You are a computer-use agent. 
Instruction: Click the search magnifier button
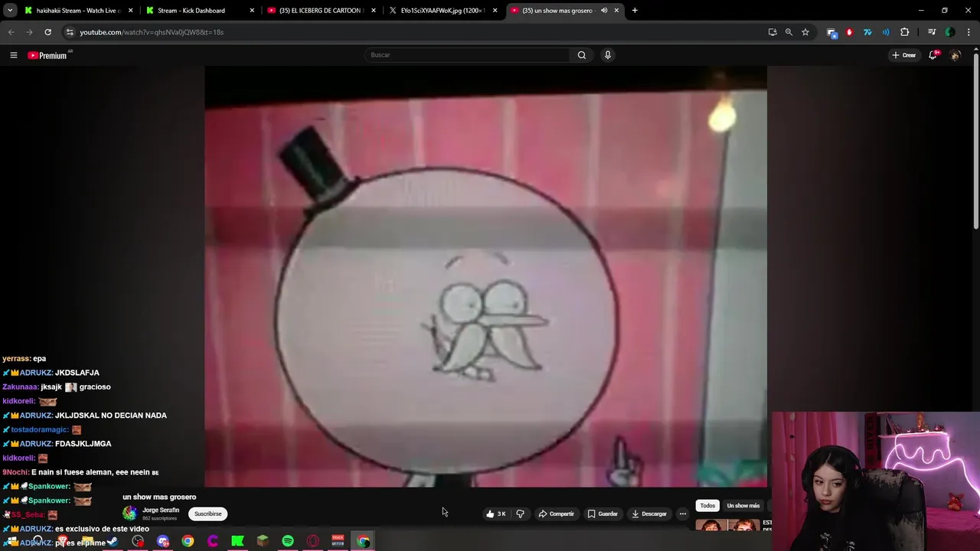click(582, 55)
